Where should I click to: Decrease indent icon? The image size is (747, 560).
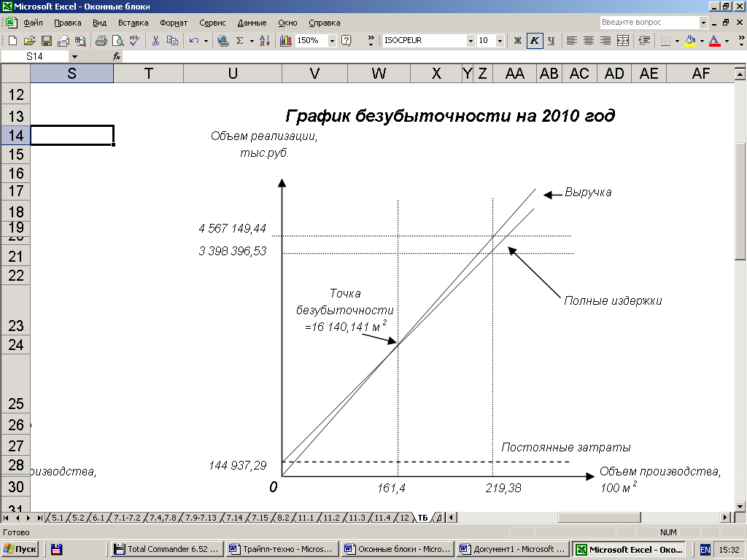[644, 41]
